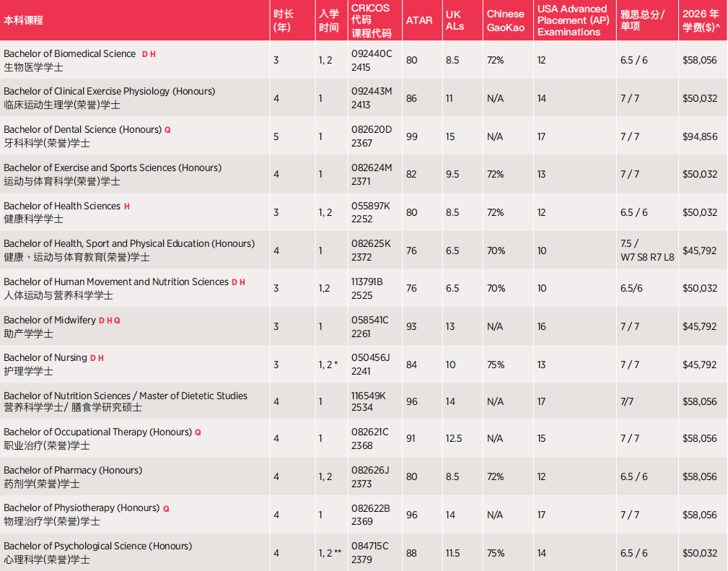The height and width of the screenshot is (571, 728).
Task: Click GaoKao 75% in the Nursing row
Action: 496,365
